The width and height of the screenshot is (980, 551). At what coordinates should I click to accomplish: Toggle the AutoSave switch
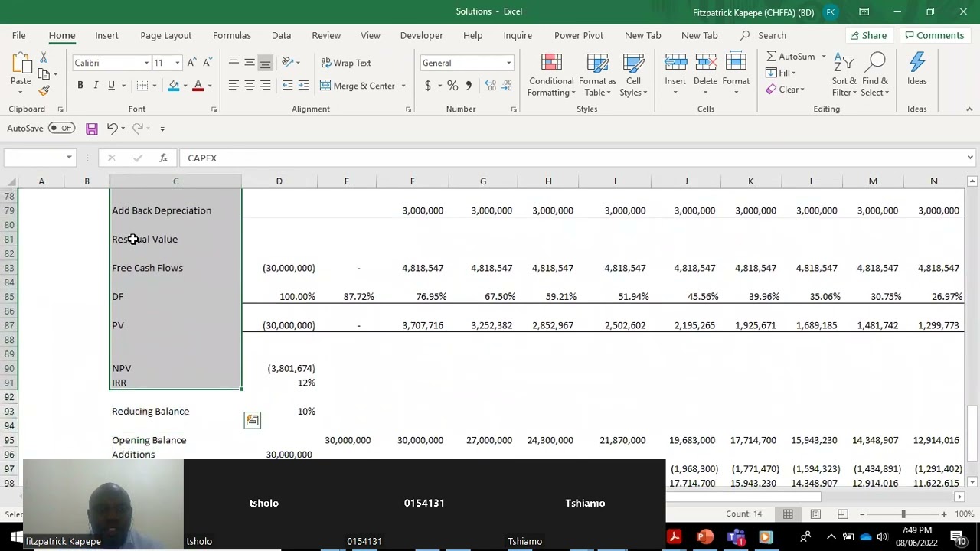point(61,128)
